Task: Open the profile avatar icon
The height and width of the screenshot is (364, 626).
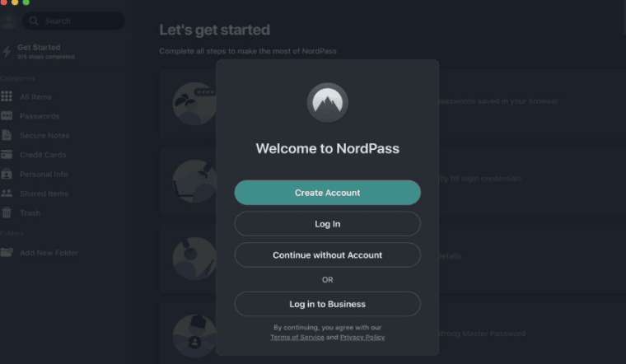Action: (9, 21)
